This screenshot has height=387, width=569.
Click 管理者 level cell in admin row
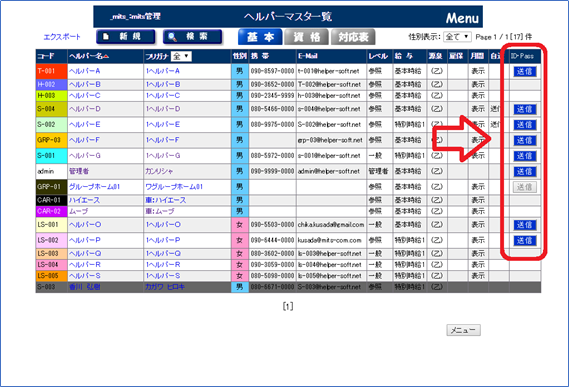[x=378, y=171]
